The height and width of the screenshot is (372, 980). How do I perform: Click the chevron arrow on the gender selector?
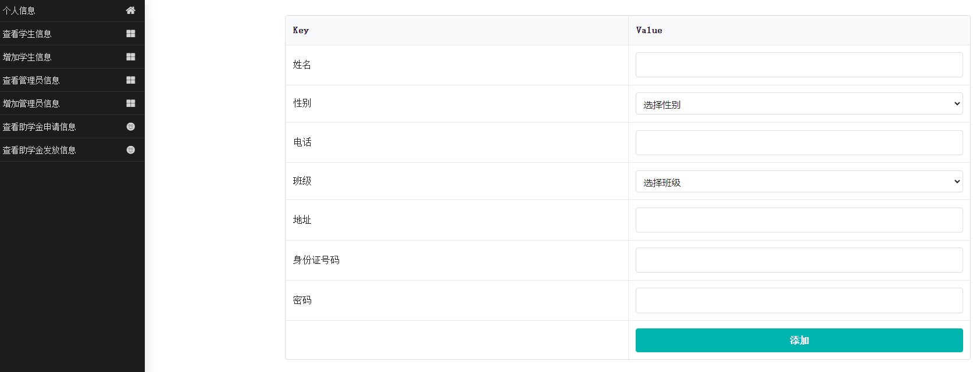(x=957, y=103)
